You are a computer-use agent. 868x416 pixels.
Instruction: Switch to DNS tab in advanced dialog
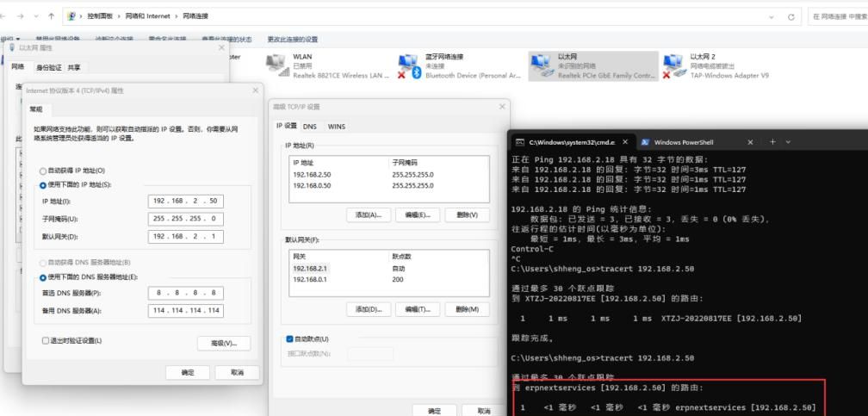click(310, 127)
